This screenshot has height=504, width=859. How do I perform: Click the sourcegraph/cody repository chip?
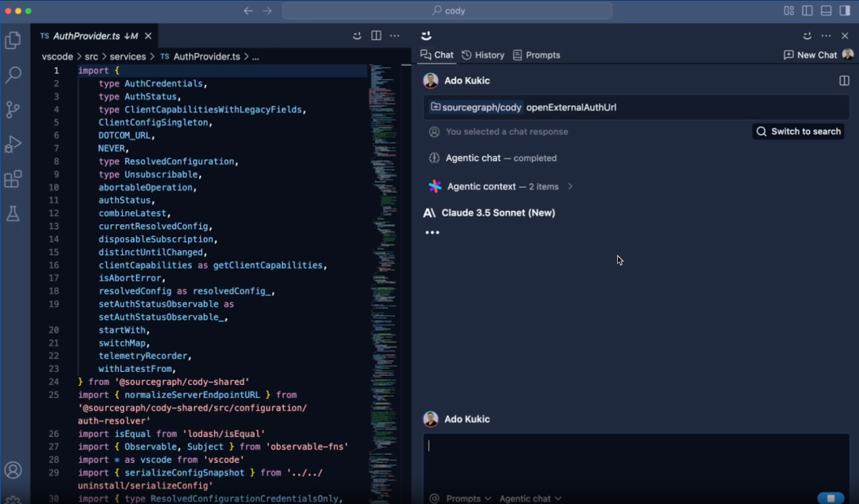point(475,107)
